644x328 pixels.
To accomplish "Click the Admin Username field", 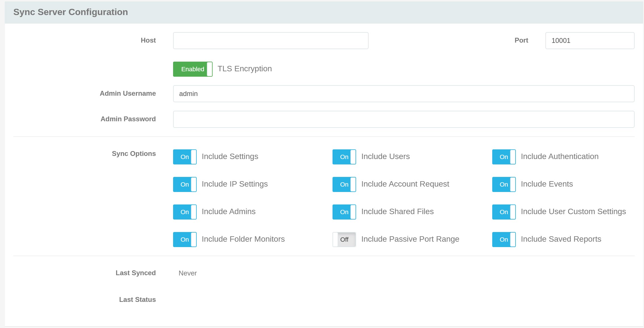I will click(404, 94).
